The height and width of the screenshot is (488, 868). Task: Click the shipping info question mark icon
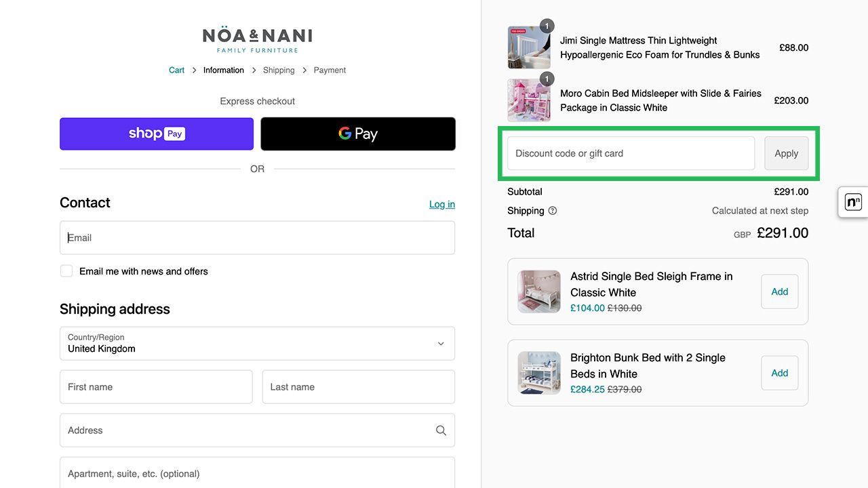coord(553,211)
